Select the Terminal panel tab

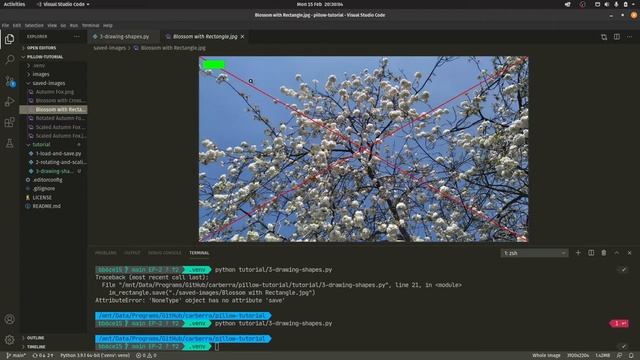pyautogui.click(x=199, y=253)
